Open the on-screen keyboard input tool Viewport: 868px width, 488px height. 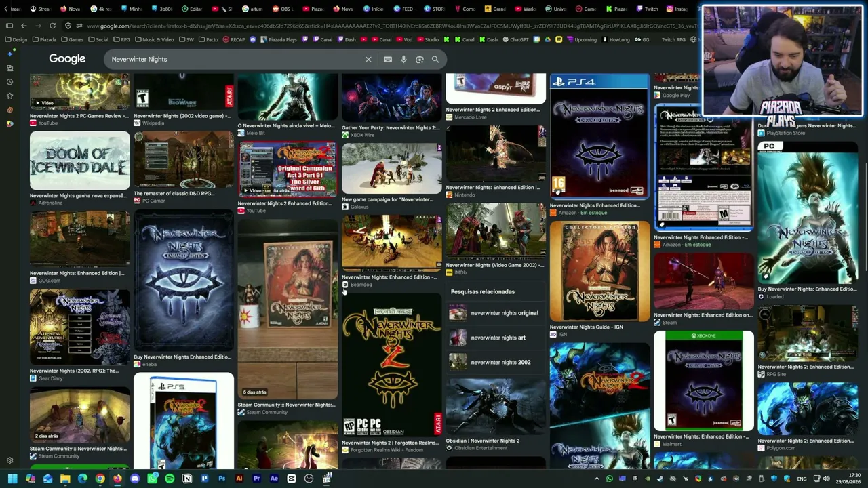388,60
